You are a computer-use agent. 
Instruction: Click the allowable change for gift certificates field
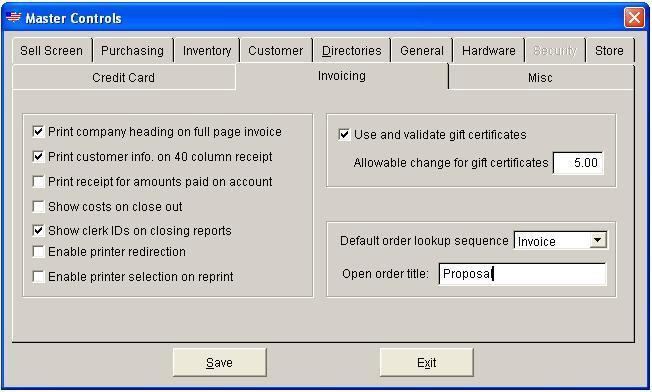click(x=578, y=163)
